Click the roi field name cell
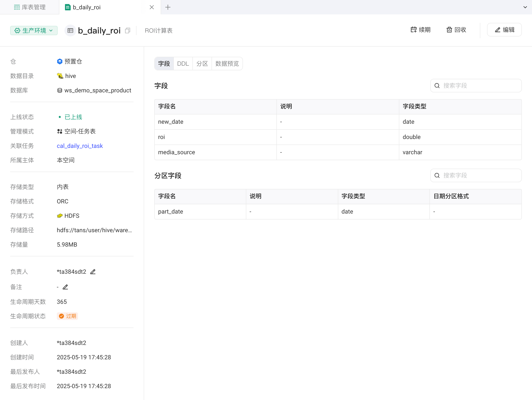Screen dimensions: 532x400 point(216,137)
